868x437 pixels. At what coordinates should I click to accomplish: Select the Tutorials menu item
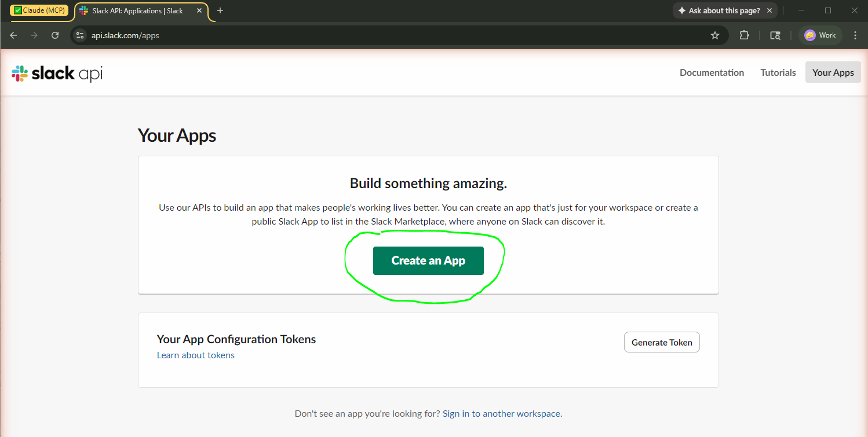pyautogui.click(x=778, y=72)
